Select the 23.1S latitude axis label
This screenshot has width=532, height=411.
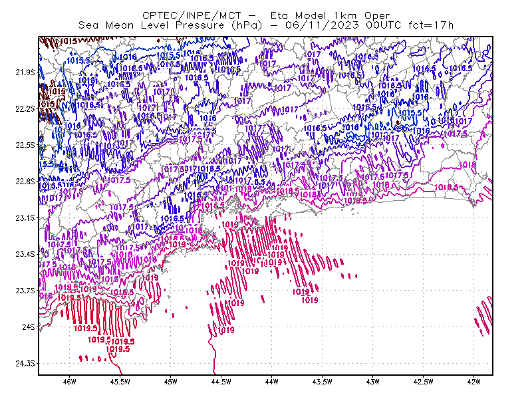coord(25,217)
